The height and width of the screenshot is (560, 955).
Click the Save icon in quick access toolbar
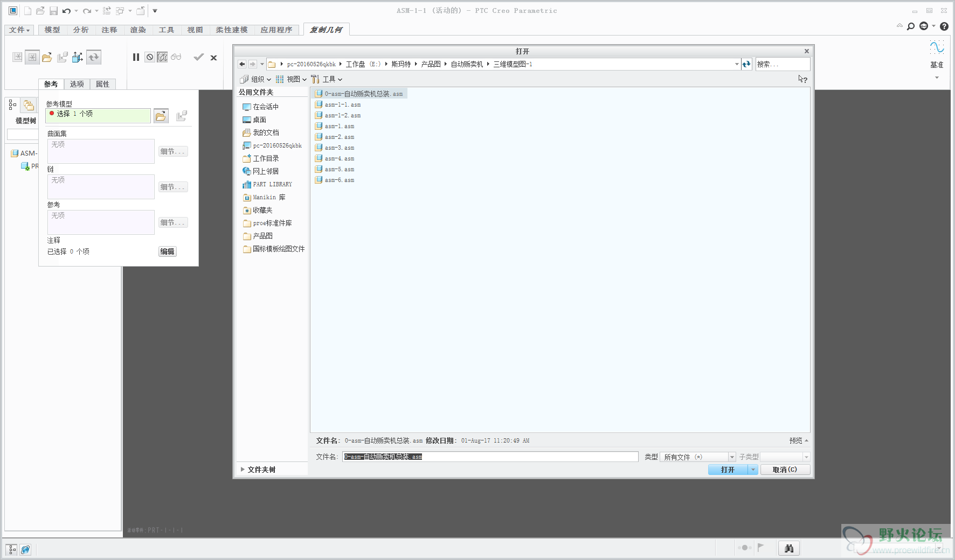click(x=53, y=11)
